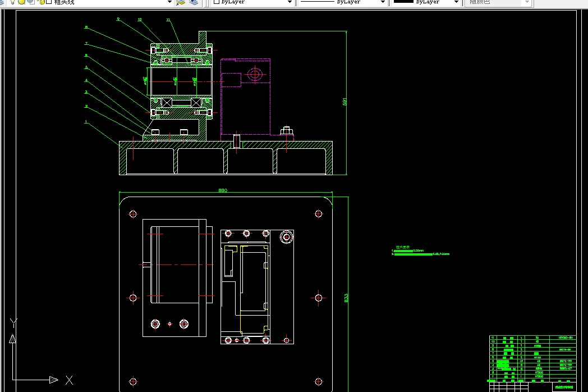
Task: Open the layer list dropdown arrow beside 粗实线
Action: click(x=169, y=2)
